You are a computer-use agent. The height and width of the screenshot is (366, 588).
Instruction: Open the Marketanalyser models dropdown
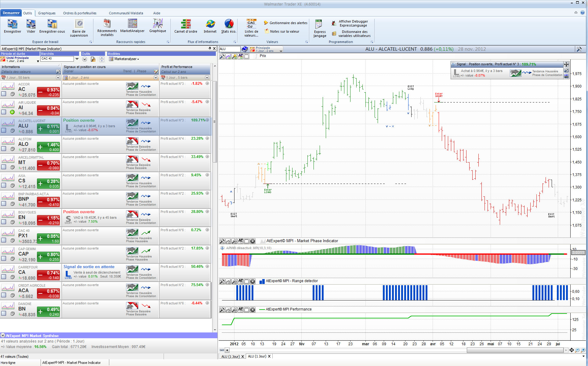pos(124,59)
